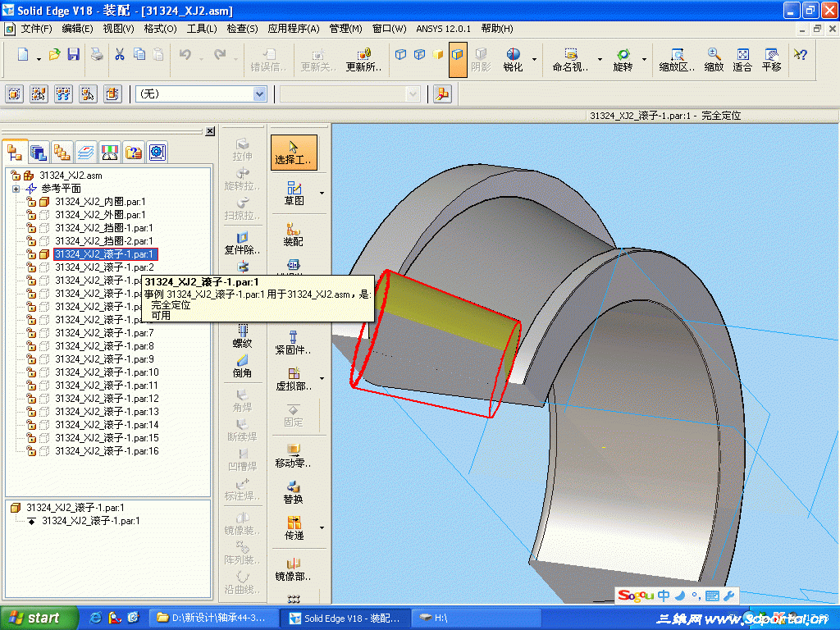Toggle visibility of 31324_XJ2_滚子-1.par:2

click(44, 267)
